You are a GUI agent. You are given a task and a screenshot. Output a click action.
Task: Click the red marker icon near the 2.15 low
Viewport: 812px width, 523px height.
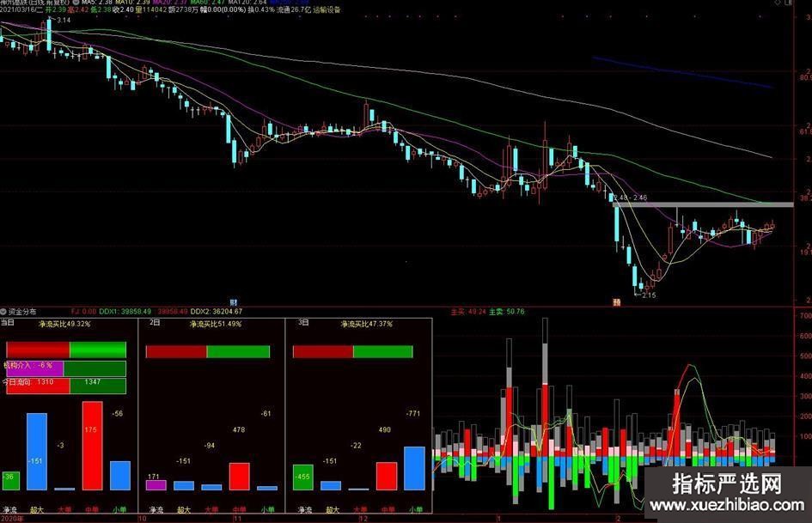pyautogui.click(x=616, y=302)
